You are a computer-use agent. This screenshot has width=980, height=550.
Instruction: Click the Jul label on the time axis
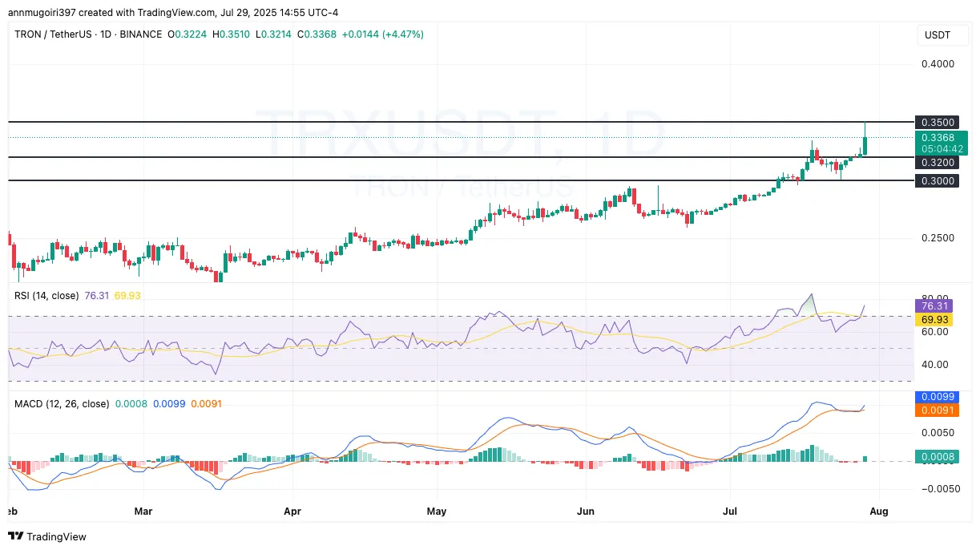pyautogui.click(x=730, y=511)
